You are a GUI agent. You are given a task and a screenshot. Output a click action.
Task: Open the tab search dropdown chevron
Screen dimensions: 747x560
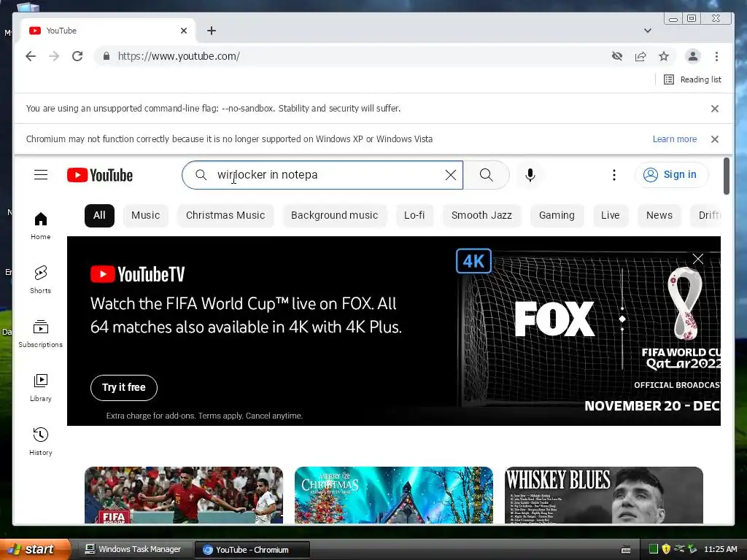coord(648,31)
